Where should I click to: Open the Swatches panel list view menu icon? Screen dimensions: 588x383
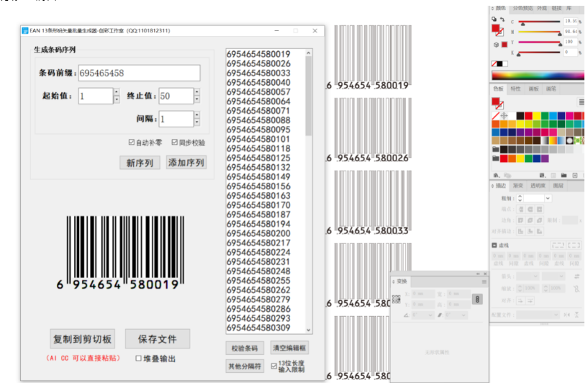pos(582,102)
